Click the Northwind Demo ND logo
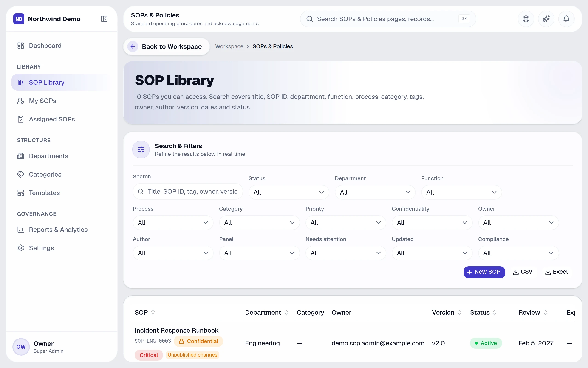Screen dimensions: 588x368 (x=19, y=19)
